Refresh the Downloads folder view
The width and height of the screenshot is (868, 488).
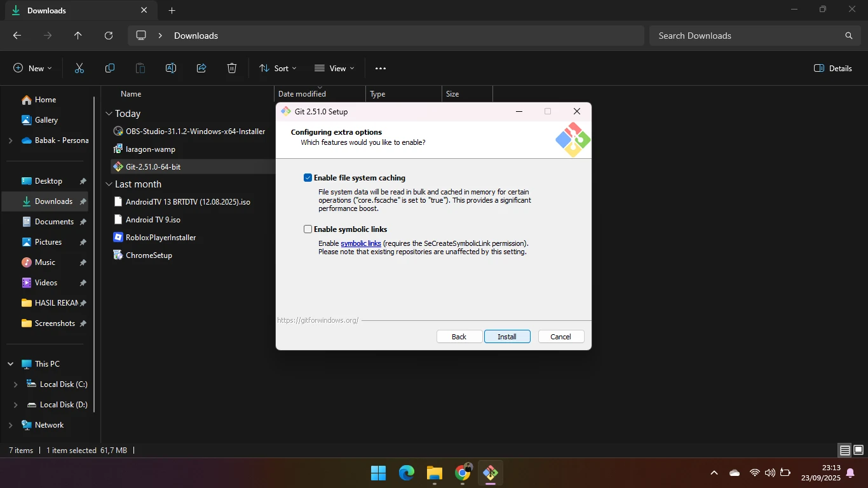coord(109,36)
